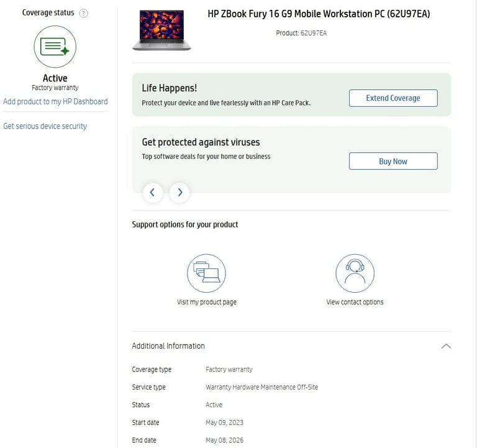
Task: Click the coverage status help question mark
Action: (83, 13)
